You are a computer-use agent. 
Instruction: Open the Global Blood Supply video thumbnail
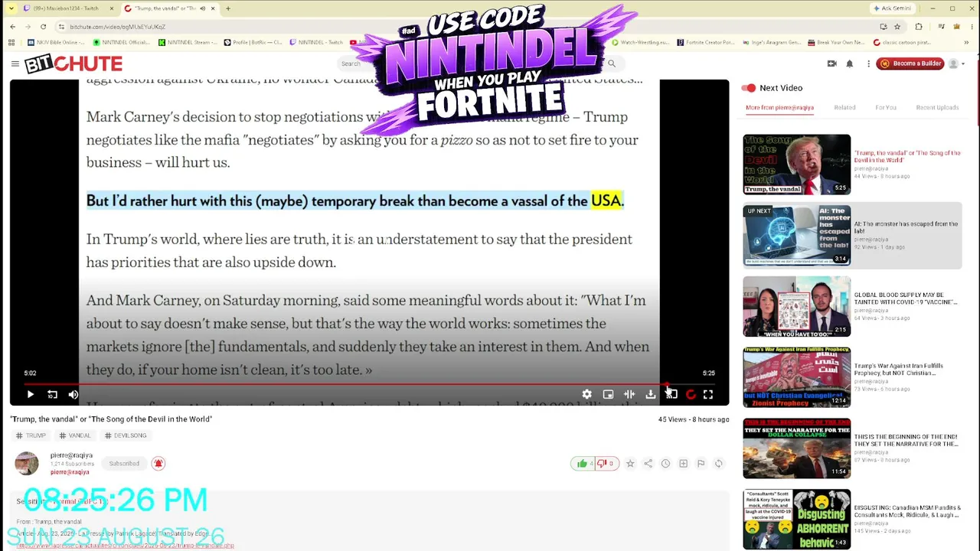pos(796,306)
